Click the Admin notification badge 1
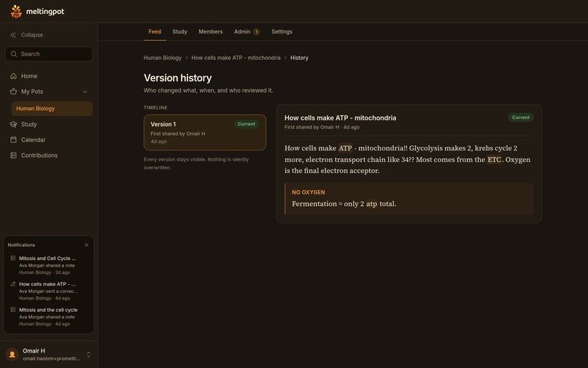This screenshot has height=368, width=588. click(x=257, y=32)
